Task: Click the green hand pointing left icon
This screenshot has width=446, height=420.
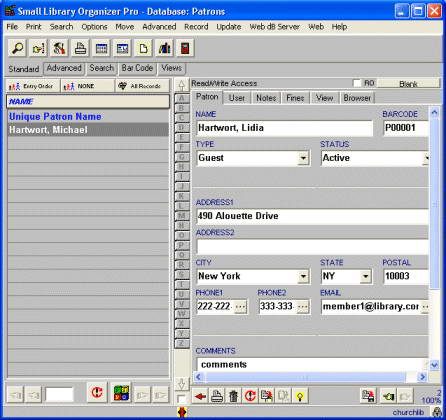Action: (388, 396)
